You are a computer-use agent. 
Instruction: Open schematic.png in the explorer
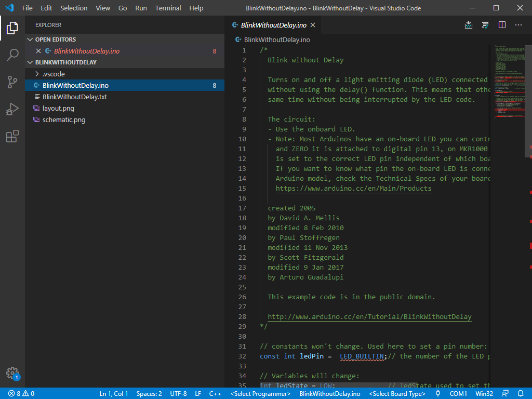tap(125, 120)
